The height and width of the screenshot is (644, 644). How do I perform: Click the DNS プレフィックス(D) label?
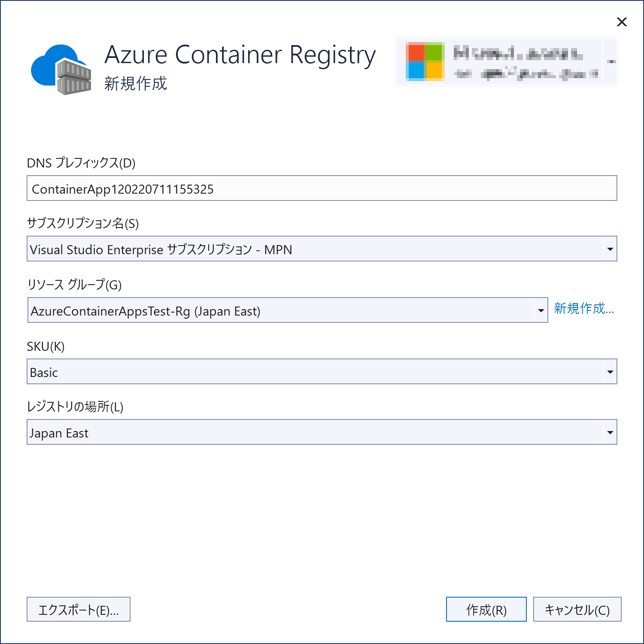[x=81, y=163]
